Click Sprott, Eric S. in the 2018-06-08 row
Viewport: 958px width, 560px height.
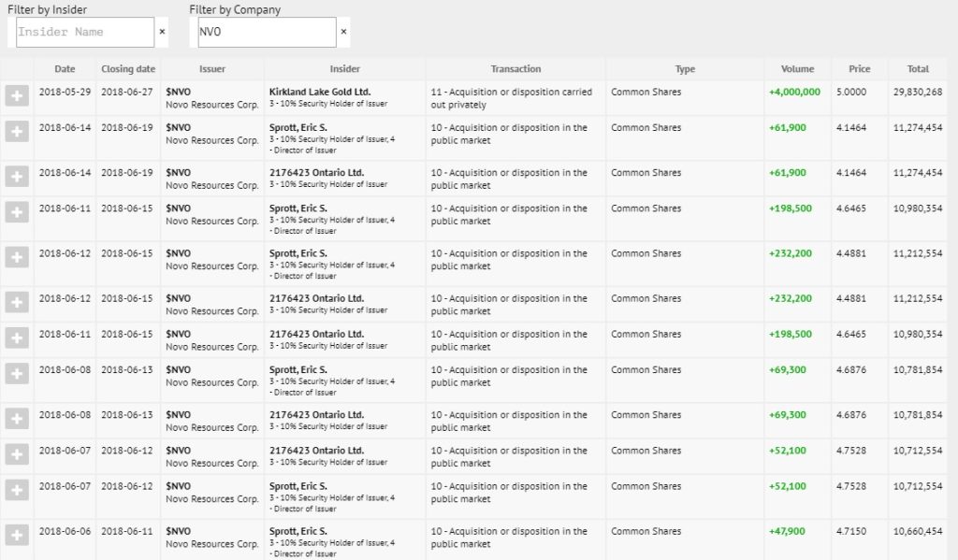pyautogui.click(x=298, y=369)
